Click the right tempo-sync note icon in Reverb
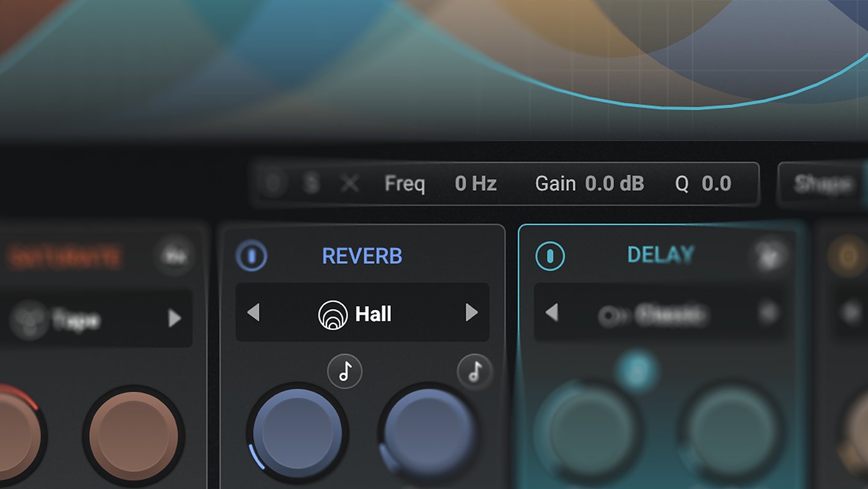 click(x=475, y=371)
